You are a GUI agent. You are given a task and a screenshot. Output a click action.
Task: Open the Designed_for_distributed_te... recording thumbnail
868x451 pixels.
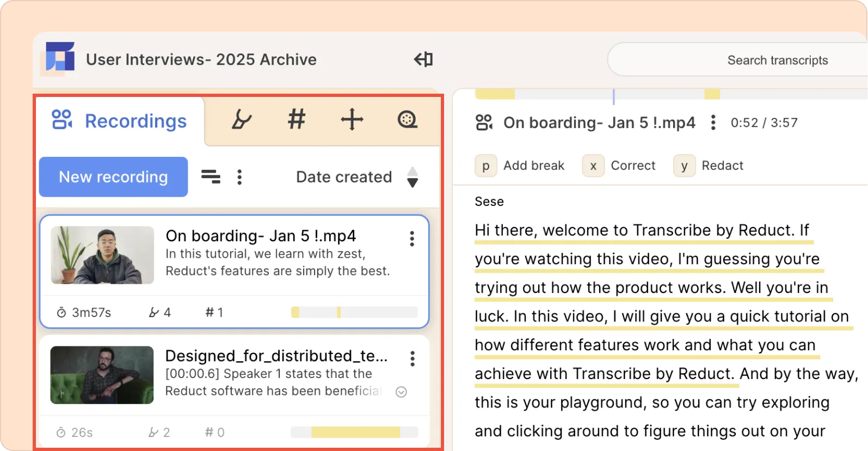click(x=102, y=375)
